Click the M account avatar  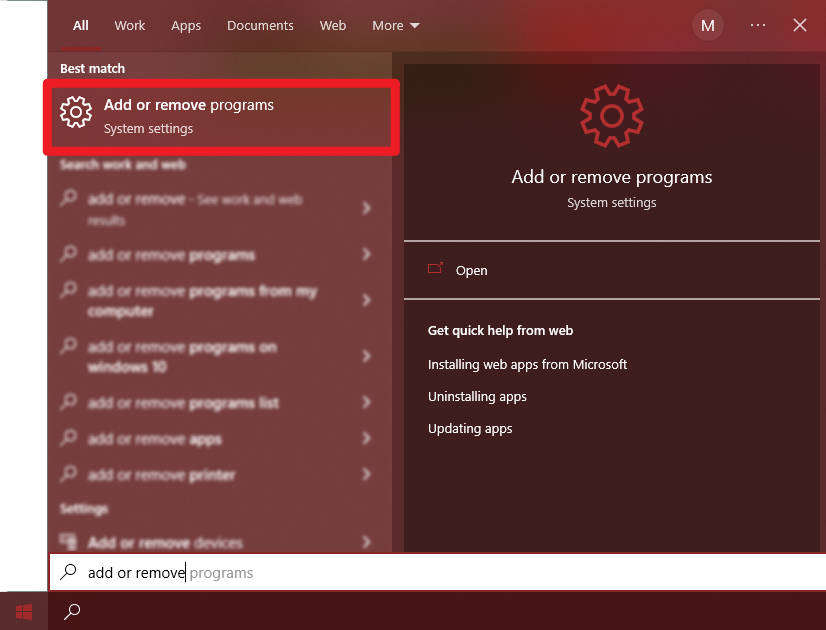click(708, 25)
